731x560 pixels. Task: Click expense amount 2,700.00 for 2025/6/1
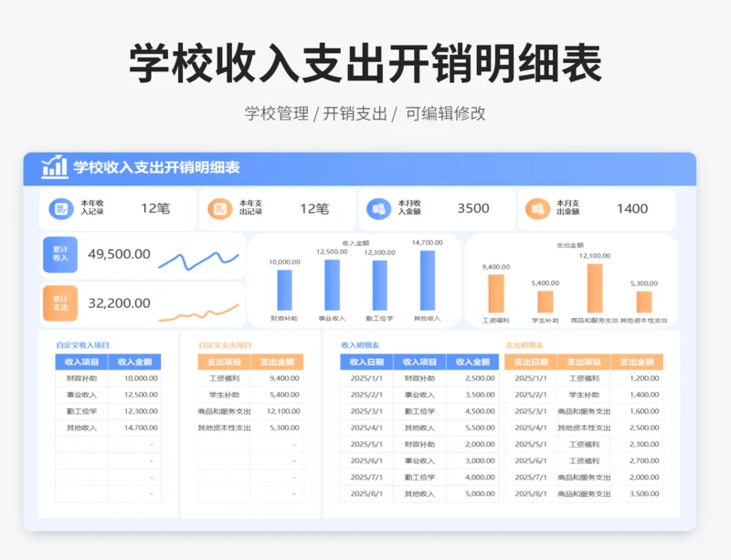tap(637, 460)
